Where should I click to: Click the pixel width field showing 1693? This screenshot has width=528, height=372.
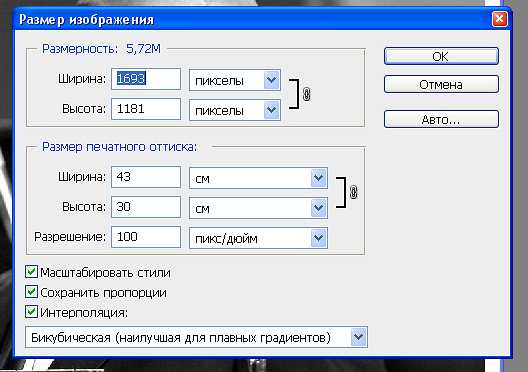[x=146, y=79]
